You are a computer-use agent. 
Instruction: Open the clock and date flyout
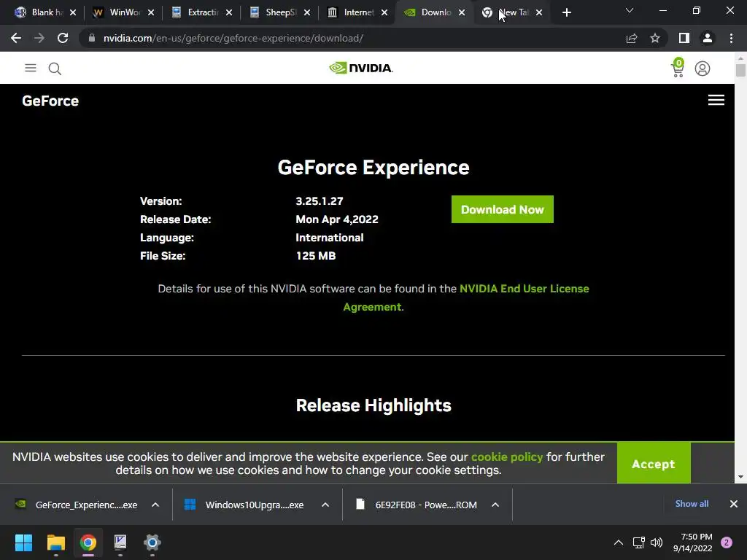point(692,542)
